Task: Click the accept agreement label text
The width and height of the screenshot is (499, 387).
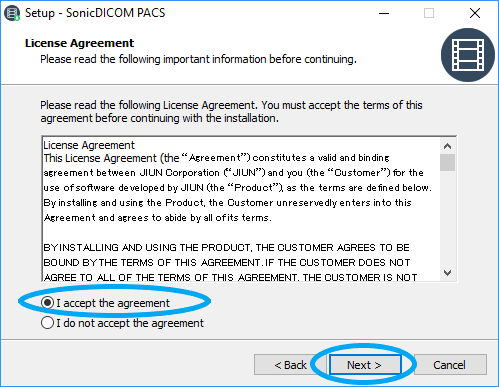Action: coord(113,303)
